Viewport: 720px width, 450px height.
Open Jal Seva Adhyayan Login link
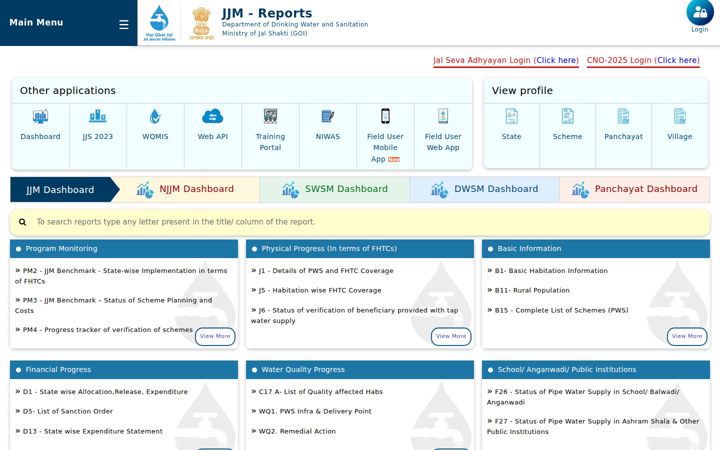coord(506,60)
